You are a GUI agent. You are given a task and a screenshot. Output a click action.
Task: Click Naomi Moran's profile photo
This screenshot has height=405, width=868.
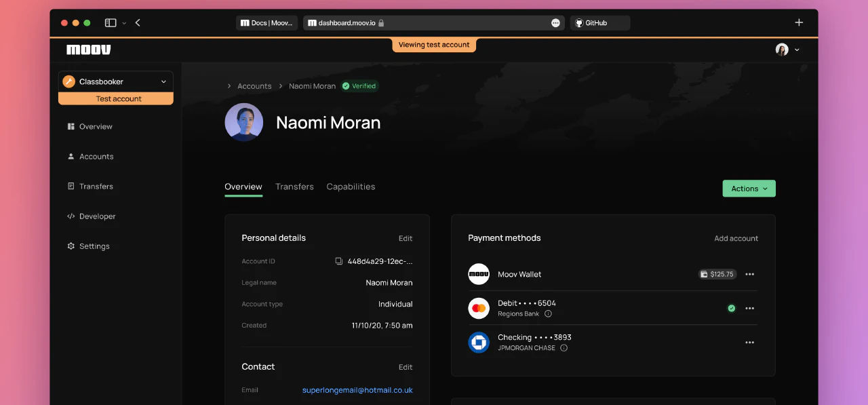click(x=244, y=122)
